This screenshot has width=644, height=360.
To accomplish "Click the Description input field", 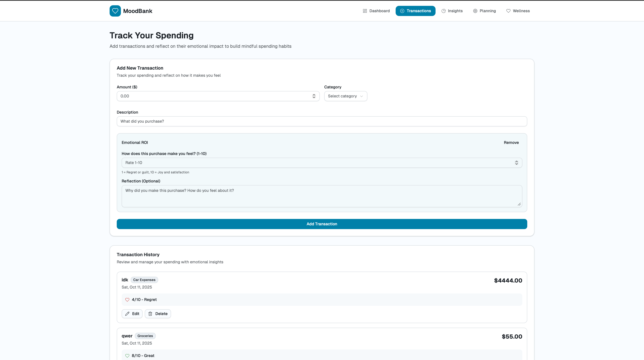I will click(322, 121).
